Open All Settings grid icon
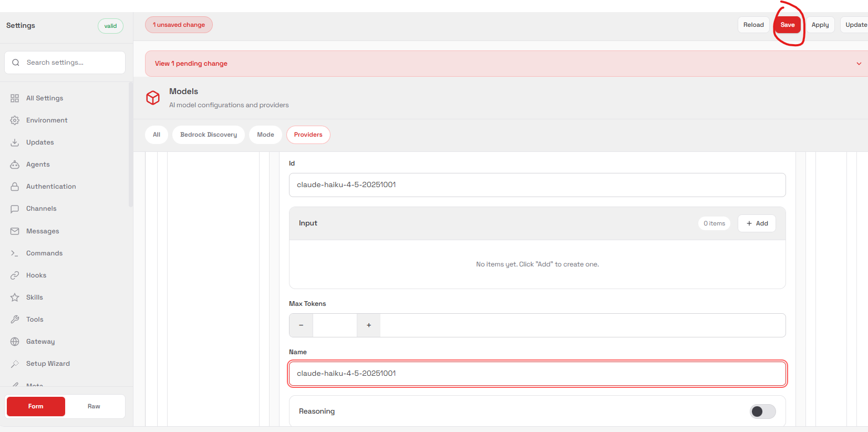Screen dimensions: 868x432 (15, 98)
